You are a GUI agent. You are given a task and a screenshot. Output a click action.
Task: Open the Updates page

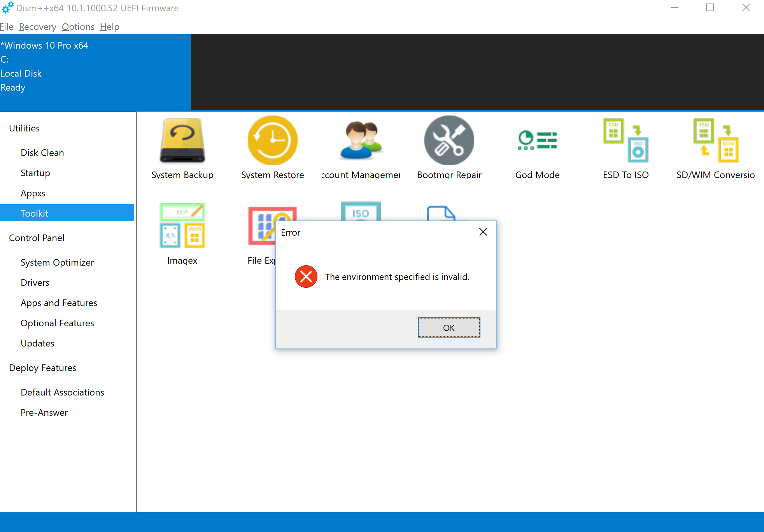(x=37, y=343)
